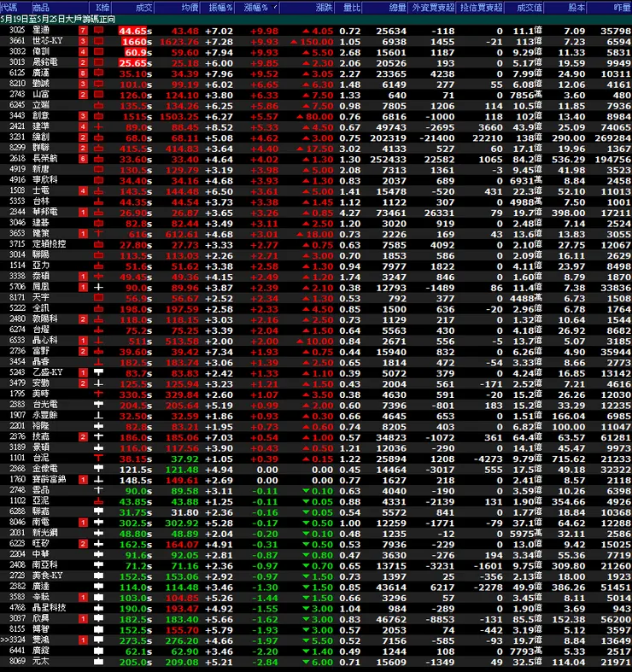The width and height of the screenshot is (632, 672).
Task: Click the candle icon for stock 1503
Action: pos(98,191)
